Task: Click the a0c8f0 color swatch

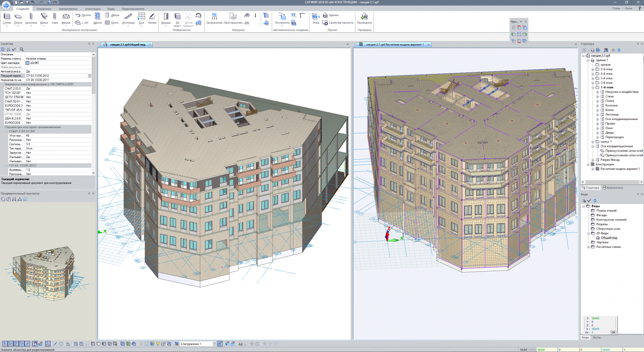Action: [27, 63]
